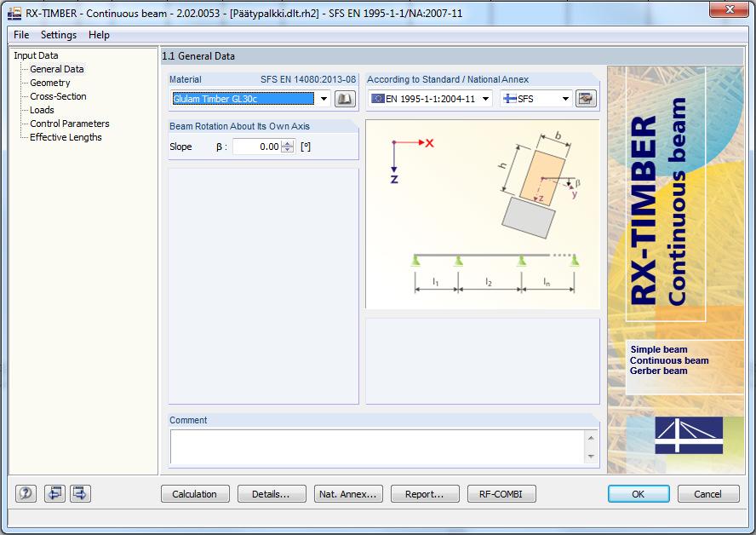The width and height of the screenshot is (756, 535).
Task: Open the Report... button
Action: 424,493
